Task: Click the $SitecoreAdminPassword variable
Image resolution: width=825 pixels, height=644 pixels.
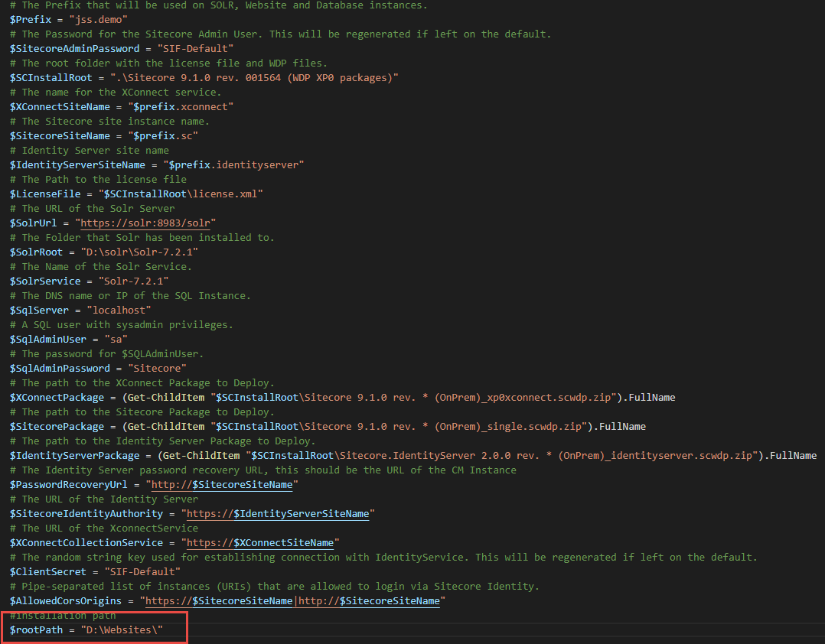Action: [74, 48]
